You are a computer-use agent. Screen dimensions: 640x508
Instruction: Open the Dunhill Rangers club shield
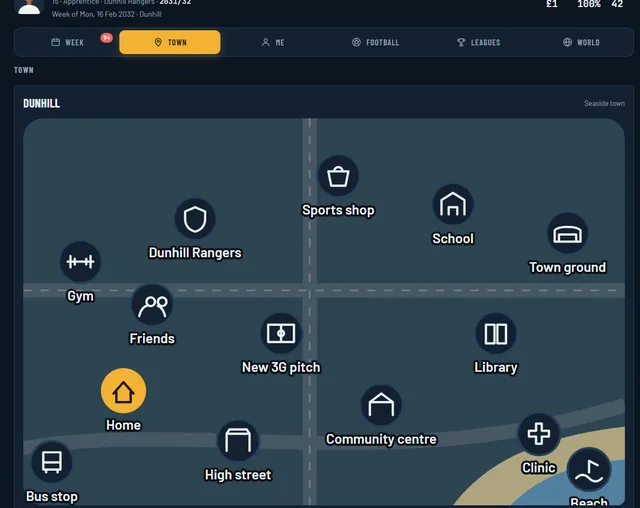point(195,219)
